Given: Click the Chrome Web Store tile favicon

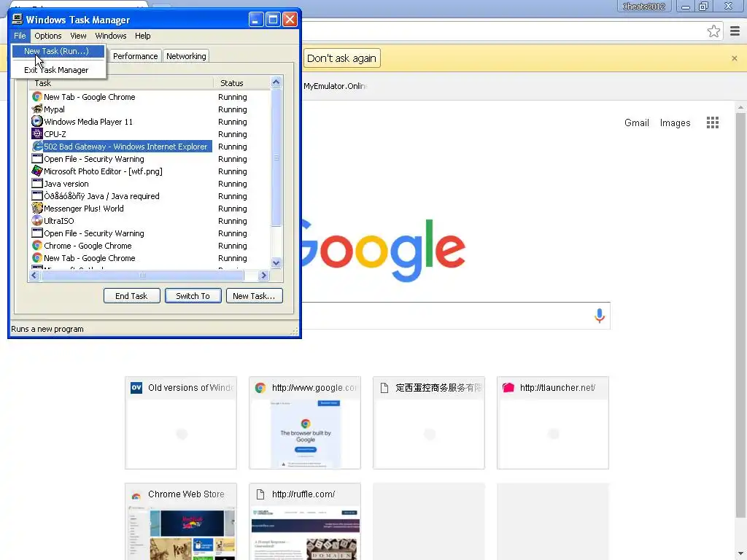Looking at the screenshot, I should pos(136,495).
